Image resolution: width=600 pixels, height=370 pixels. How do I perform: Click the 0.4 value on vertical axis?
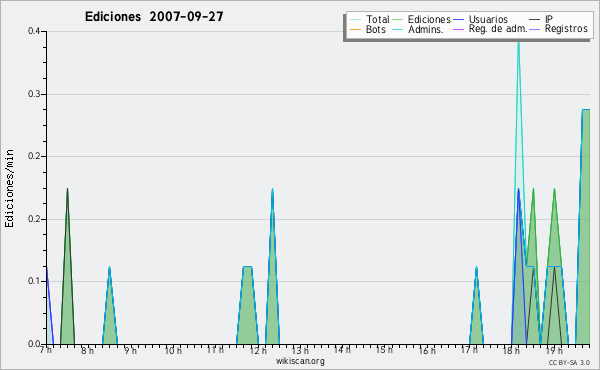pyautogui.click(x=34, y=31)
